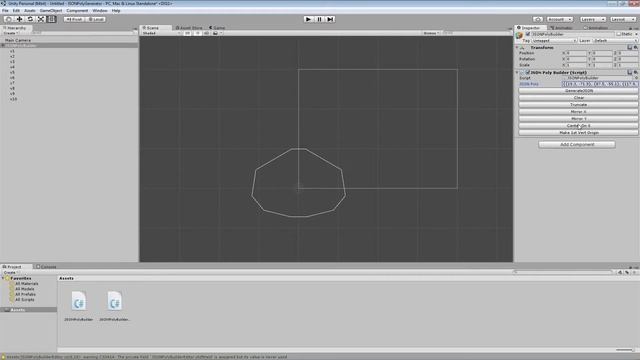
Task: Click the JSON Poly text field
Action: tap(600, 84)
